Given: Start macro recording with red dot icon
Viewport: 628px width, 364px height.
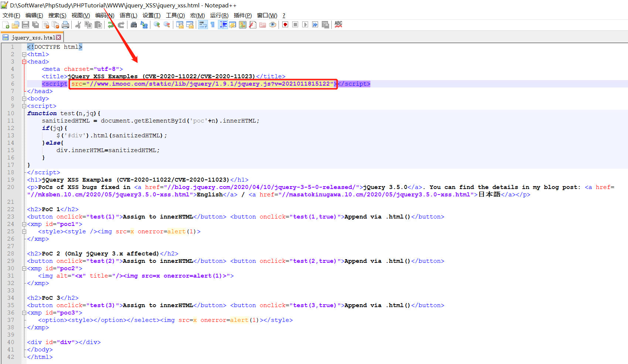Looking at the screenshot, I should tap(285, 25).
